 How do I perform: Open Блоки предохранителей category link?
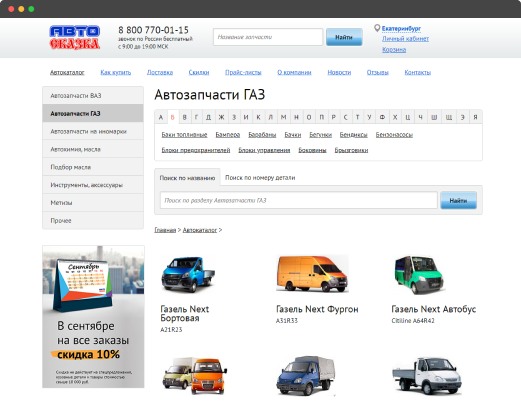point(196,150)
